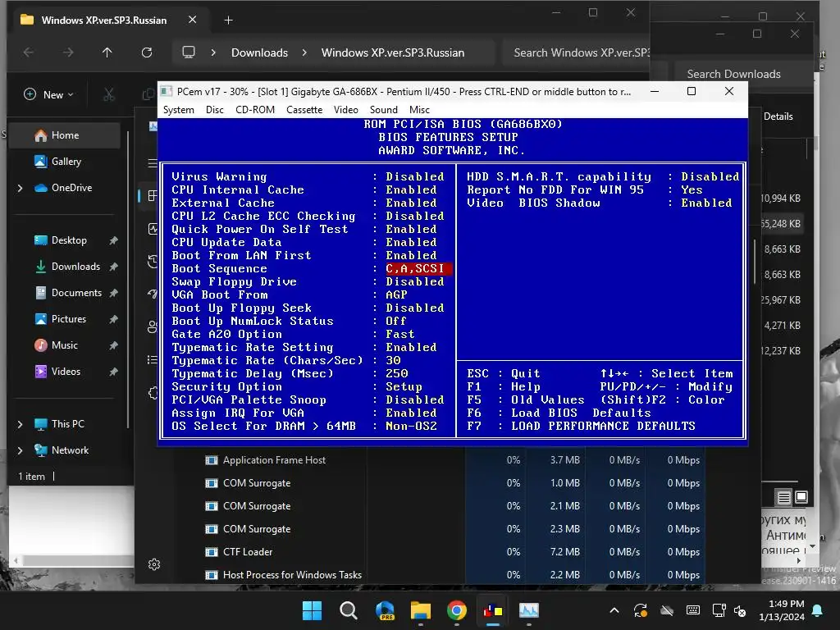Open the PCem Cassette menu

point(304,110)
